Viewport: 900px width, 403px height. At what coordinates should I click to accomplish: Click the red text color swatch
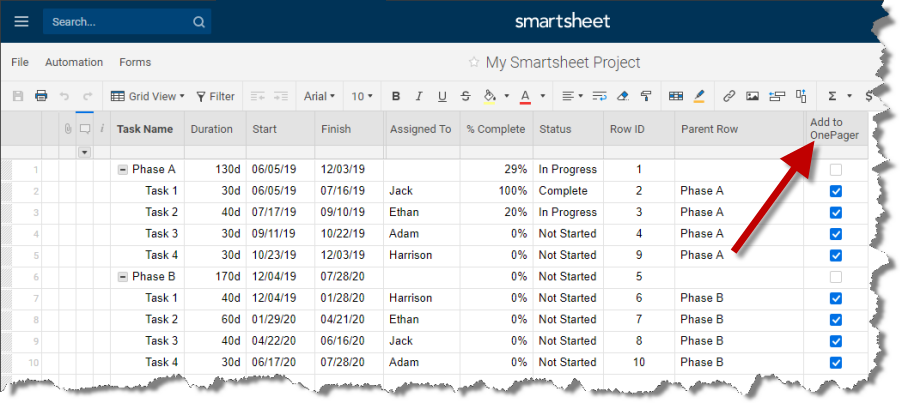(x=525, y=96)
